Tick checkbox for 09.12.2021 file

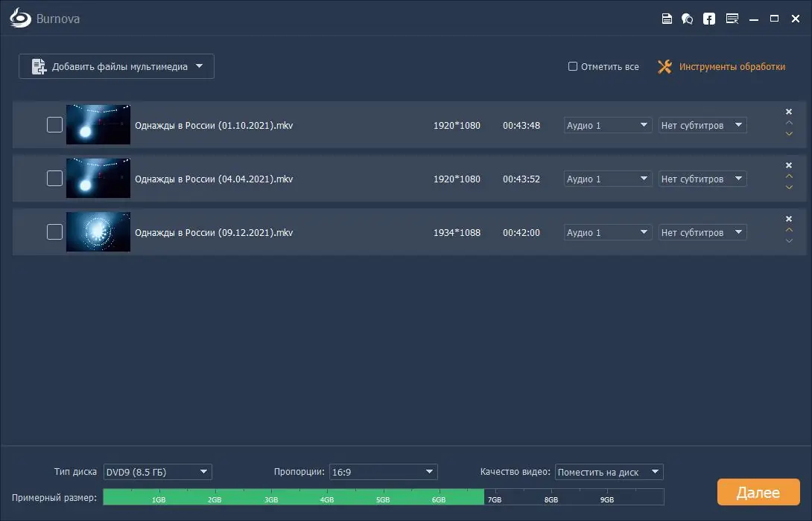click(54, 231)
